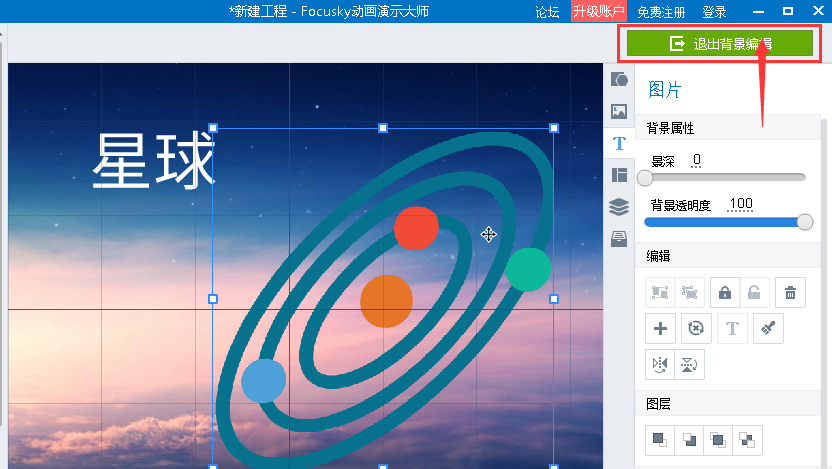
Task: Click the green planet on canvas
Action: (x=528, y=270)
